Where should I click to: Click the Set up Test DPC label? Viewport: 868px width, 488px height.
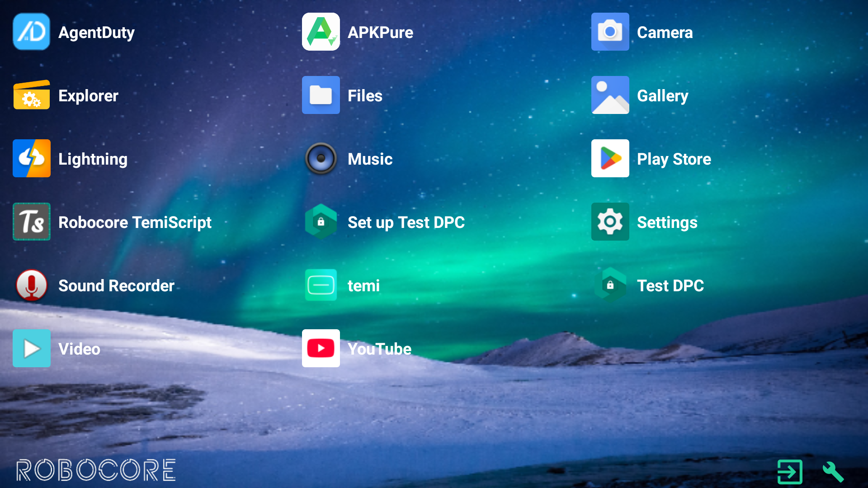pos(406,223)
